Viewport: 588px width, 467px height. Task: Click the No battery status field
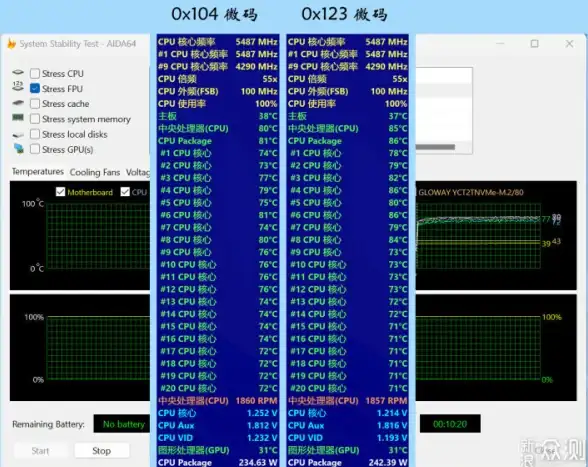[x=123, y=424]
